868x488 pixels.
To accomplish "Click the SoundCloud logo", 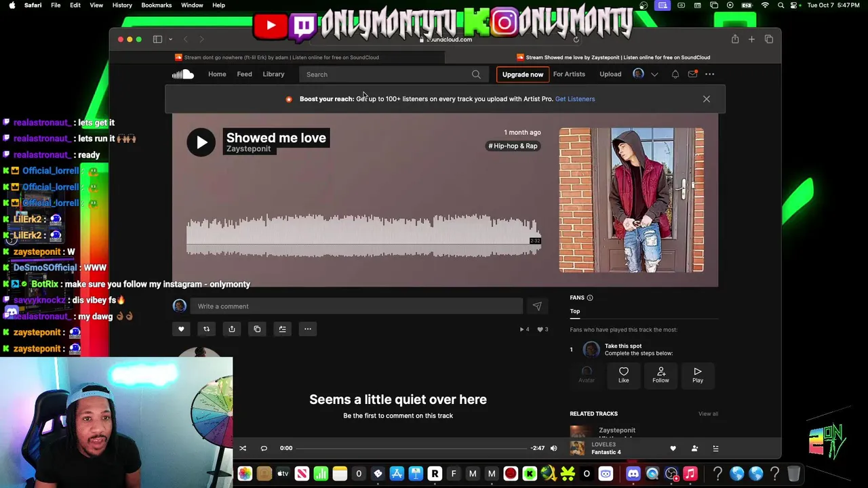I will click(182, 74).
